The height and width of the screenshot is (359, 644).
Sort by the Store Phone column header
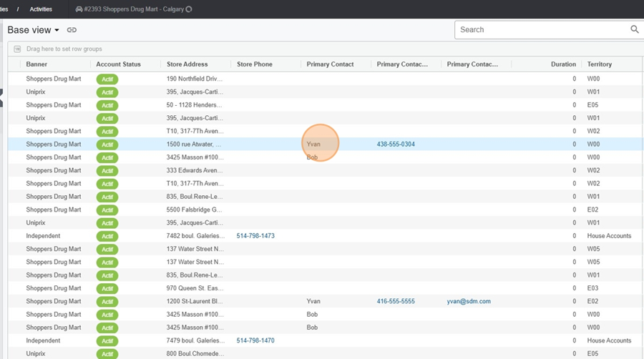[255, 64]
